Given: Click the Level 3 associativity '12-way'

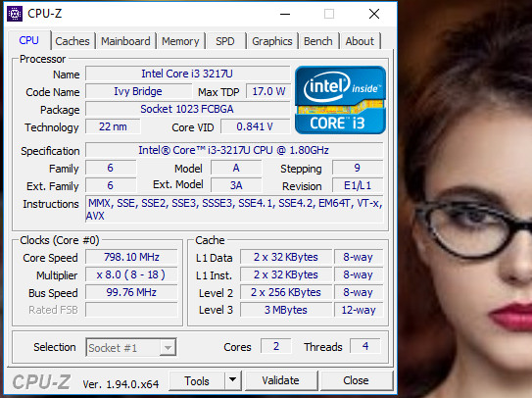Looking at the screenshot, I should click(x=359, y=310).
